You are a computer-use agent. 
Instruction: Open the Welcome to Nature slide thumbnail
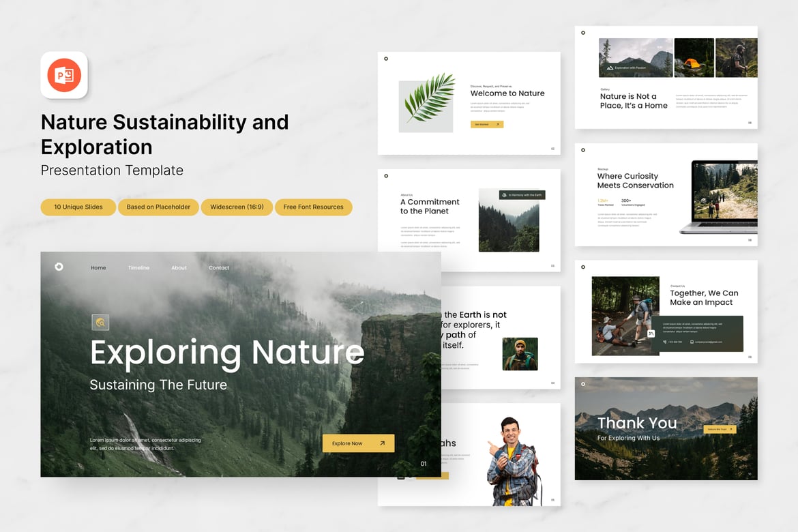click(469, 104)
